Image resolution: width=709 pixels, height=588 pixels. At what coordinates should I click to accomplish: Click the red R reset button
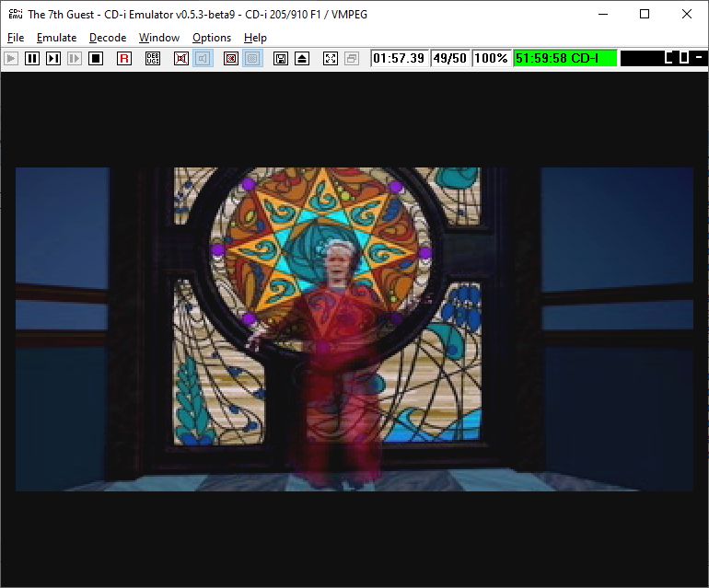[124, 58]
